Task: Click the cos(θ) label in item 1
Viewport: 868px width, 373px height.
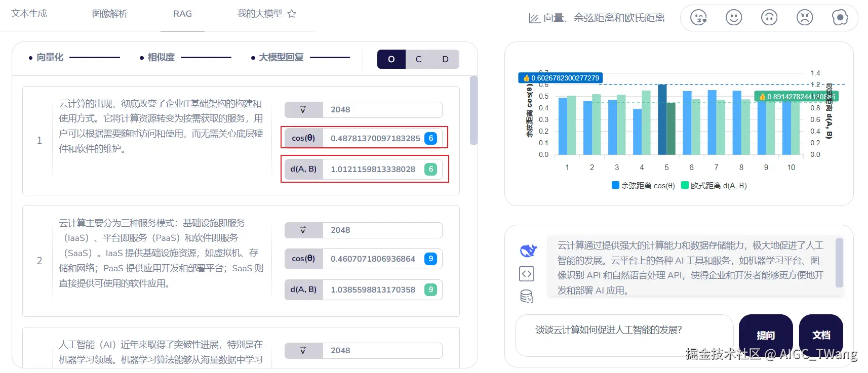Action: pyautogui.click(x=303, y=138)
